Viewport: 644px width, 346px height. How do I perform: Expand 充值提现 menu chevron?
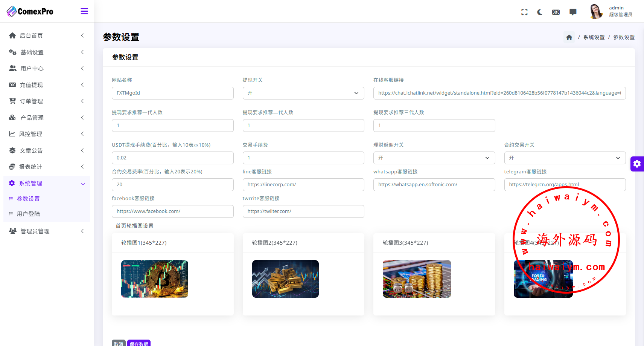click(82, 85)
